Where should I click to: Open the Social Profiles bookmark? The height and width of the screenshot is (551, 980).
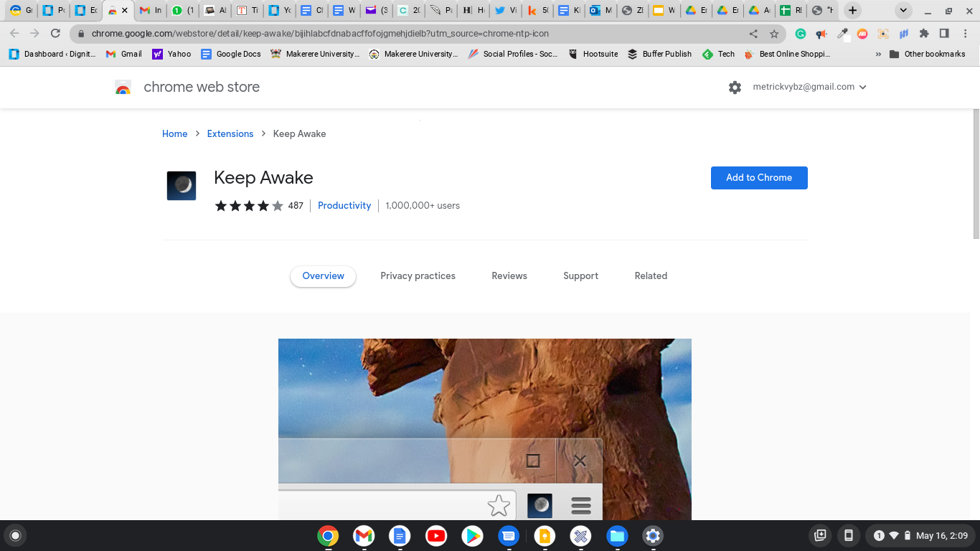coord(513,54)
